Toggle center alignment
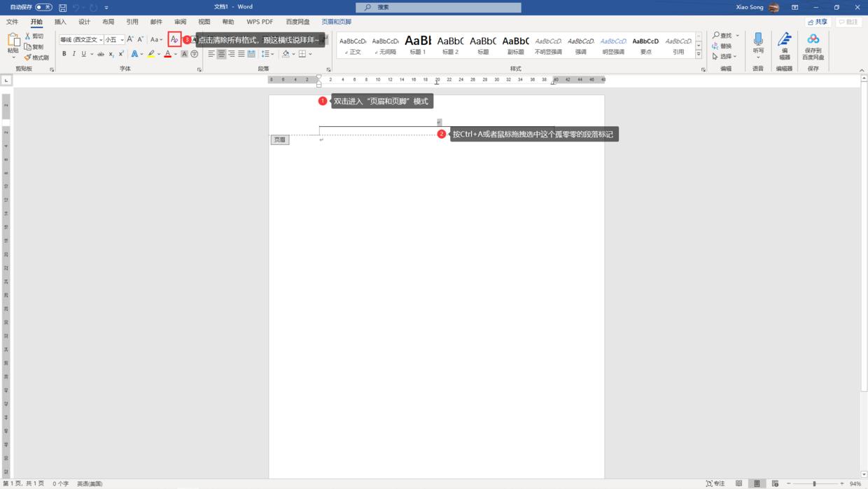 [221, 54]
